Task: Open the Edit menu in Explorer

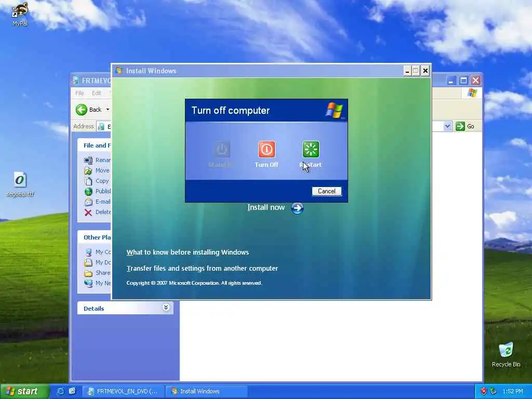Action: pos(96,93)
